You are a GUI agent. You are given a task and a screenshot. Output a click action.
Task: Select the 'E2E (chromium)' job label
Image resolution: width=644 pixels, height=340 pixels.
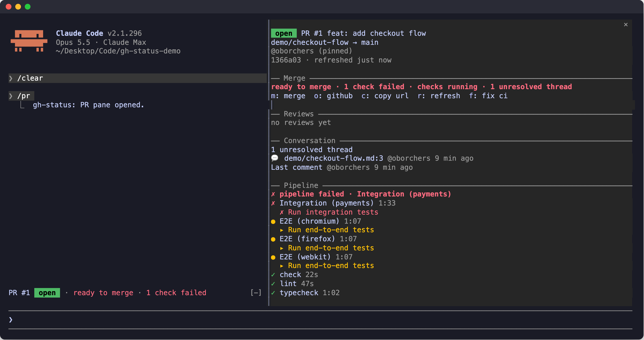[x=309, y=221]
